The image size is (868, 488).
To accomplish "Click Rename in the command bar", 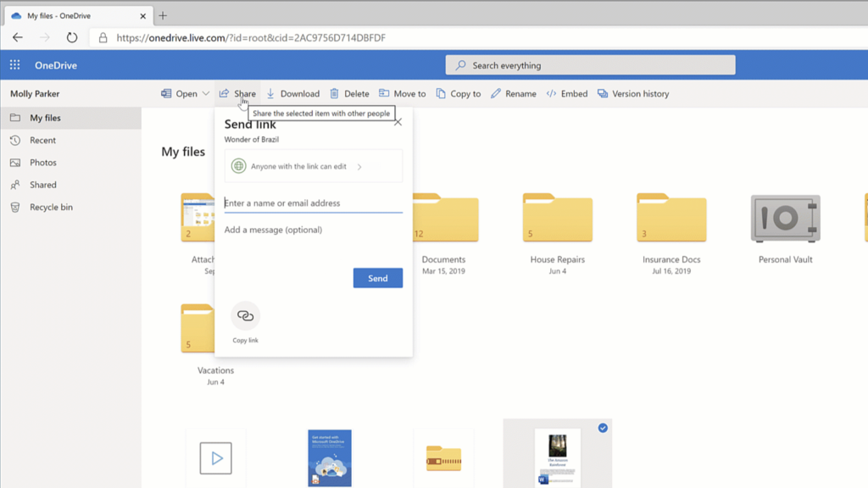I will point(513,93).
